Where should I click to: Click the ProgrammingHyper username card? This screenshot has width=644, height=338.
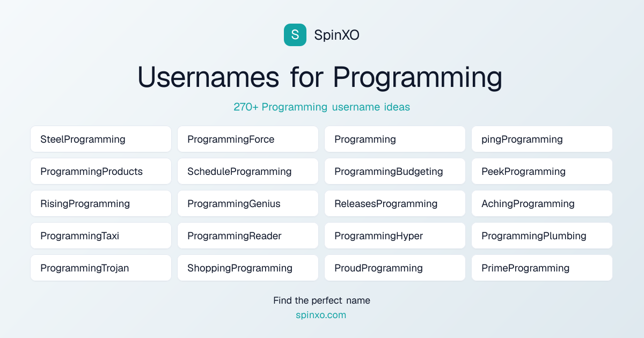395,236
